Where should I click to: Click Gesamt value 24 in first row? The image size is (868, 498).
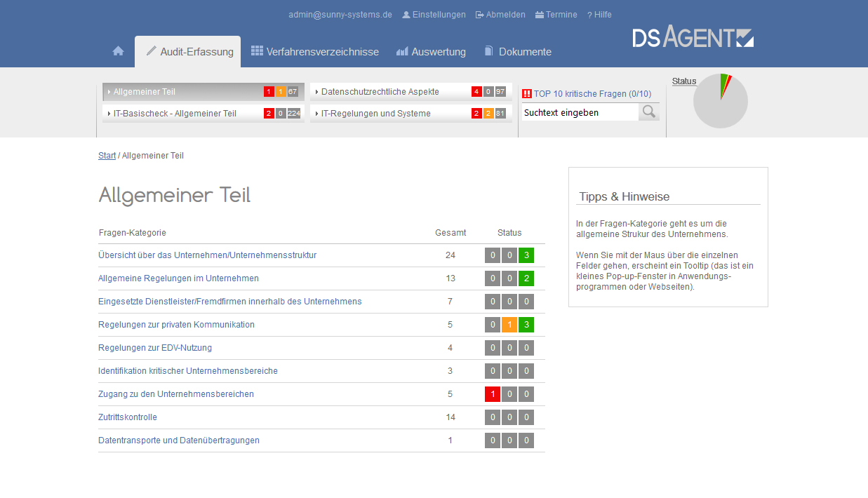pyautogui.click(x=450, y=255)
